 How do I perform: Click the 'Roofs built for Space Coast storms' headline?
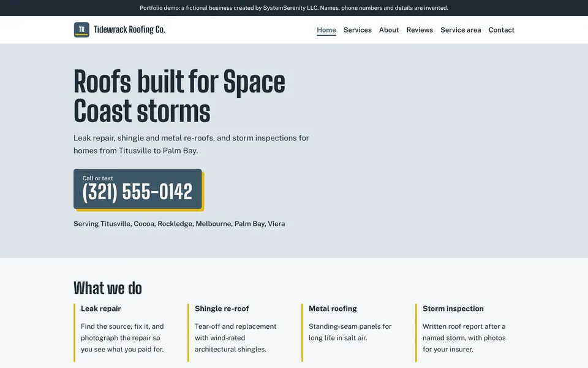pos(179,96)
